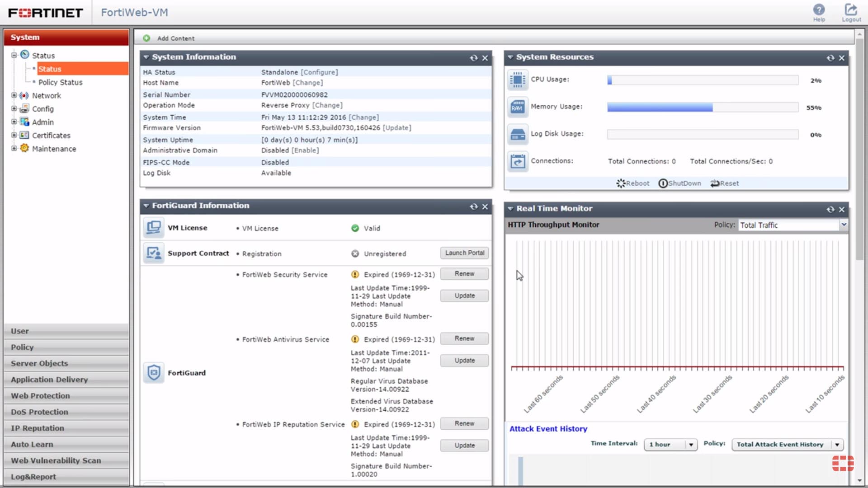This screenshot has height=488, width=868.
Task: Click the Help icon
Action: tap(819, 10)
